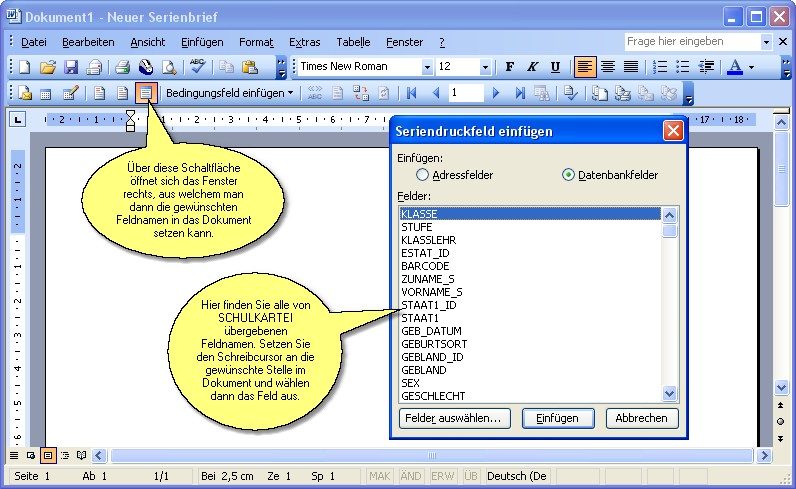Click the Print icon in toolbar

[122, 67]
